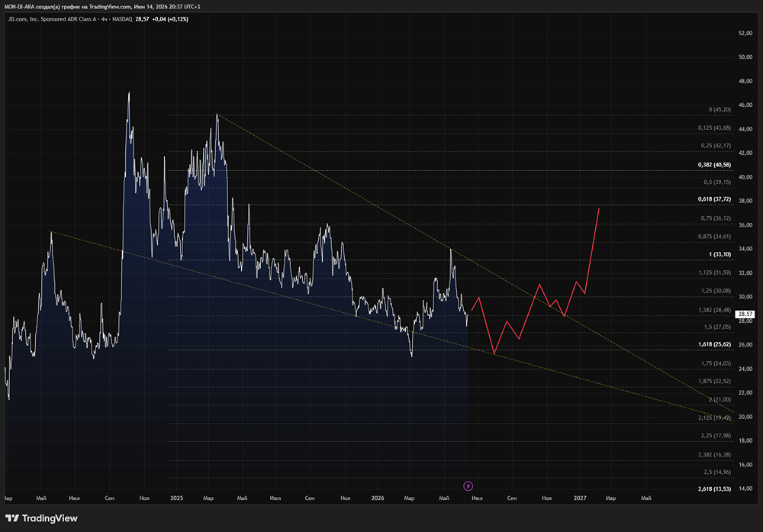Click the 48,00 price axis label
The height and width of the screenshot is (532, 763).
[x=745, y=81]
